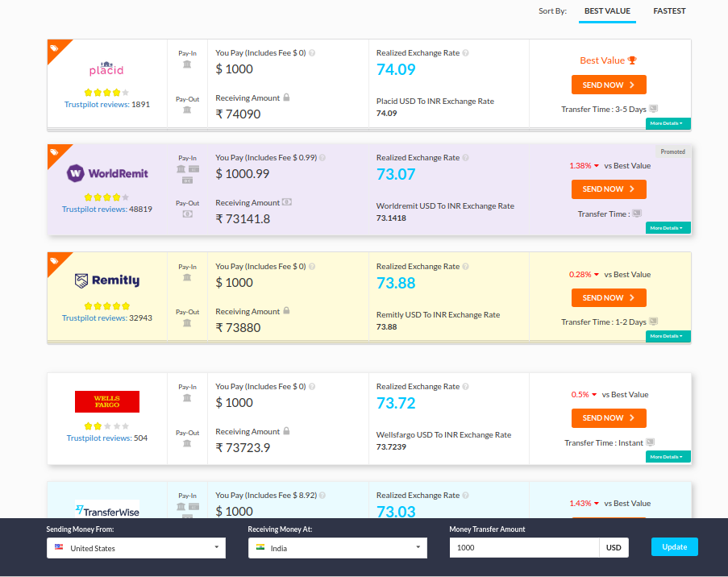
Task: Click the Update button
Action: pyautogui.click(x=674, y=546)
